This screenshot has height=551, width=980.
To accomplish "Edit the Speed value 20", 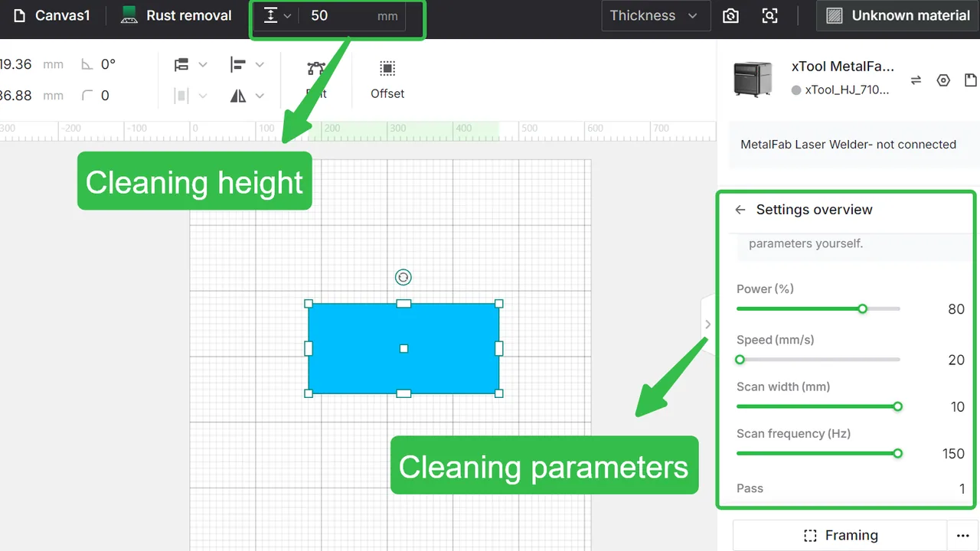I will (x=956, y=360).
